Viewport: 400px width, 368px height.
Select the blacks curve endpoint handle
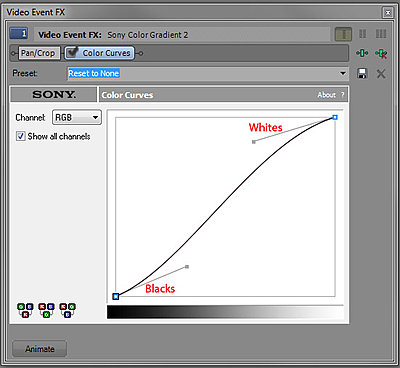point(116,296)
